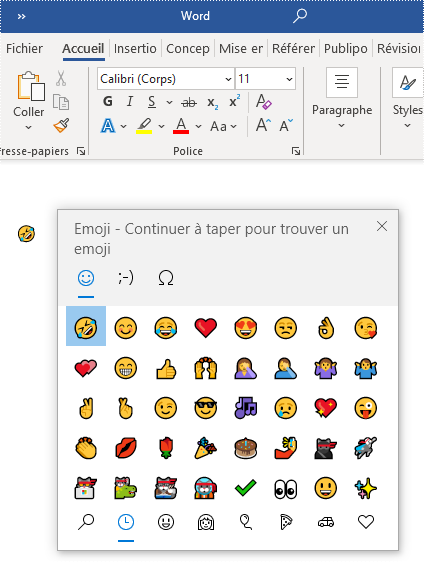
Task: Switch to the Conception tab
Action: 188,48
